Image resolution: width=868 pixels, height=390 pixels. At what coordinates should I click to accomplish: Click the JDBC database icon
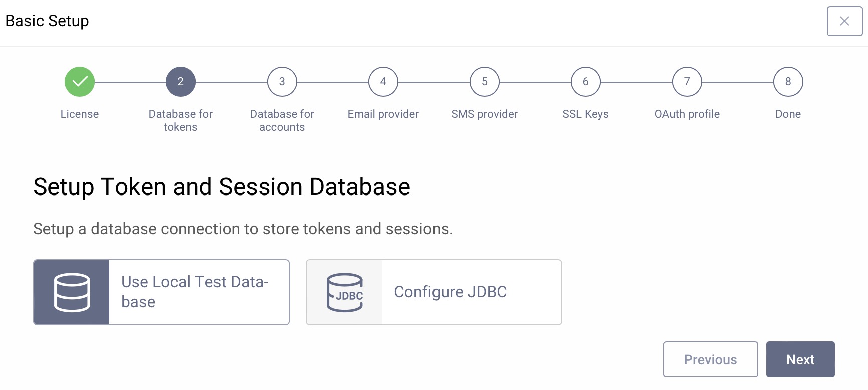(344, 292)
